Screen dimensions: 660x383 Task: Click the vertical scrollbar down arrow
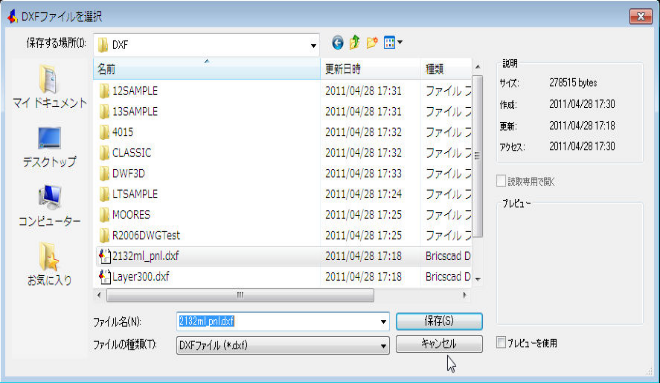(478, 279)
